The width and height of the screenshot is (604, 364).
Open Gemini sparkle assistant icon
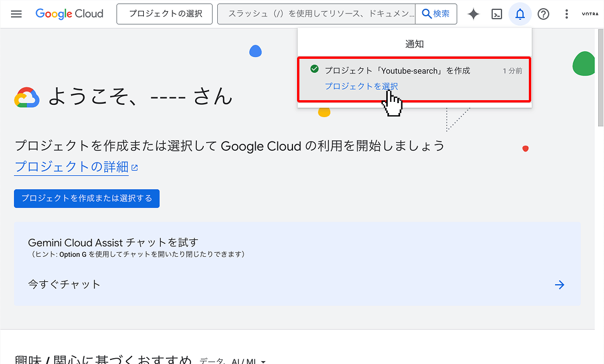click(474, 14)
